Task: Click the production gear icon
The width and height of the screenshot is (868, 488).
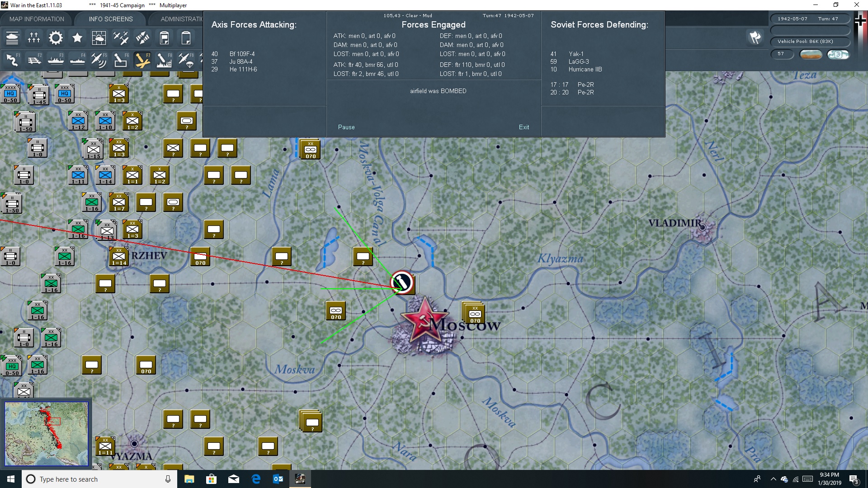Action: (x=56, y=38)
